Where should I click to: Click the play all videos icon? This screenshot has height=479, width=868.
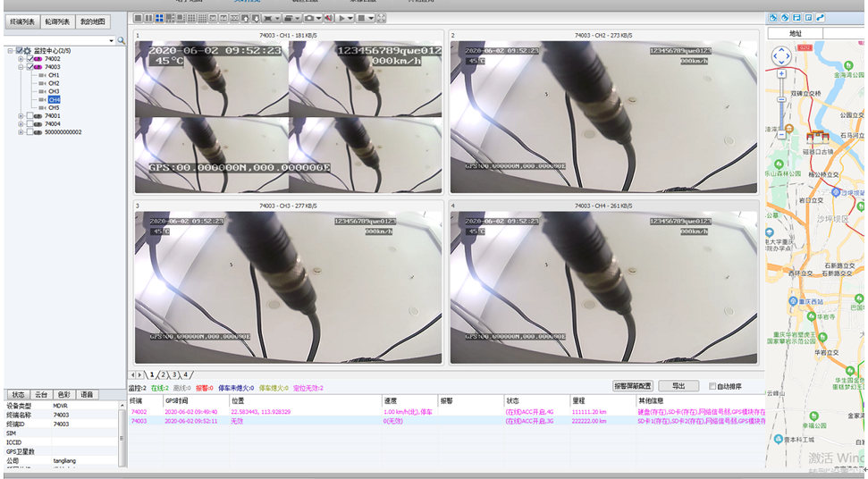(x=341, y=18)
